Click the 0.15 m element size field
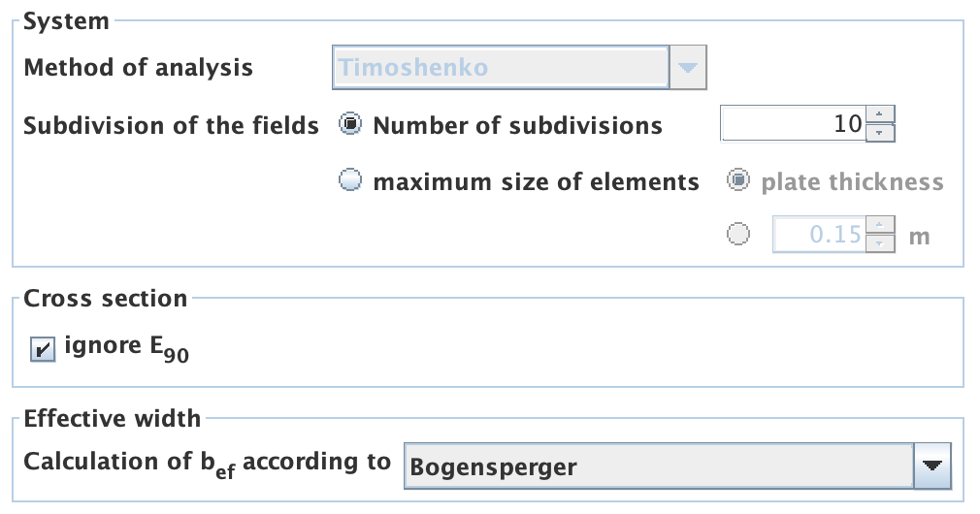This screenshot has height=514, width=980. [x=817, y=235]
